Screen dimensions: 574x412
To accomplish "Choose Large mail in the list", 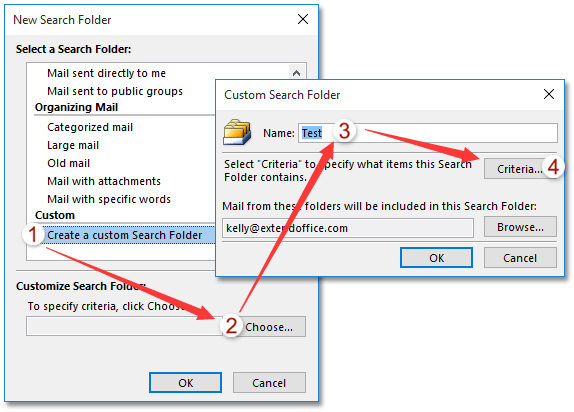I will click(73, 145).
